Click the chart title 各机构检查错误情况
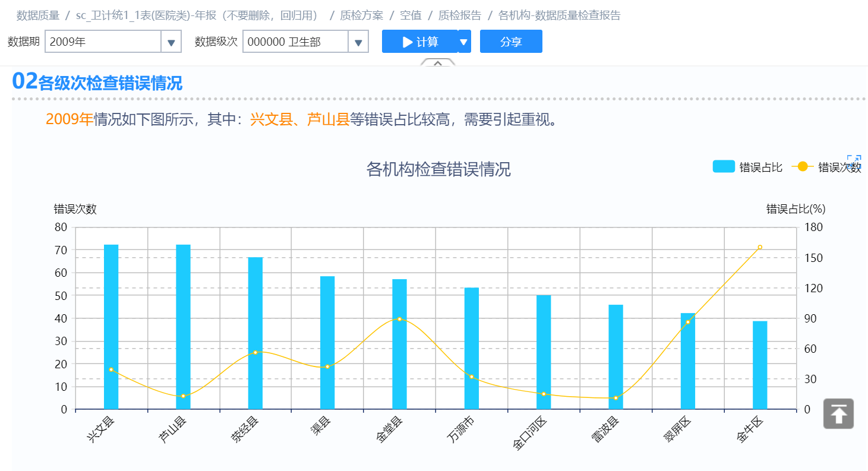 click(438, 169)
